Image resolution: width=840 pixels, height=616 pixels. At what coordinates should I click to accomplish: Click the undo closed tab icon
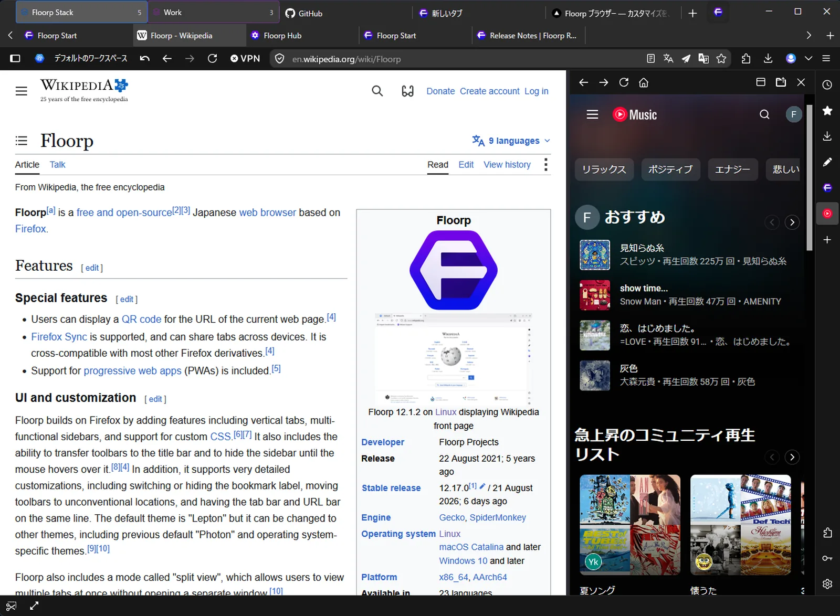[144, 59]
